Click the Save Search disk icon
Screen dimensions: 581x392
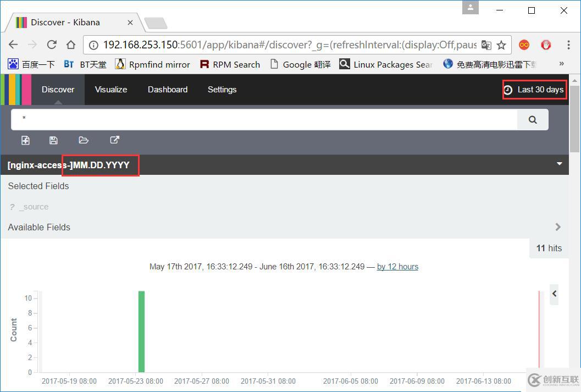(x=53, y=140)
